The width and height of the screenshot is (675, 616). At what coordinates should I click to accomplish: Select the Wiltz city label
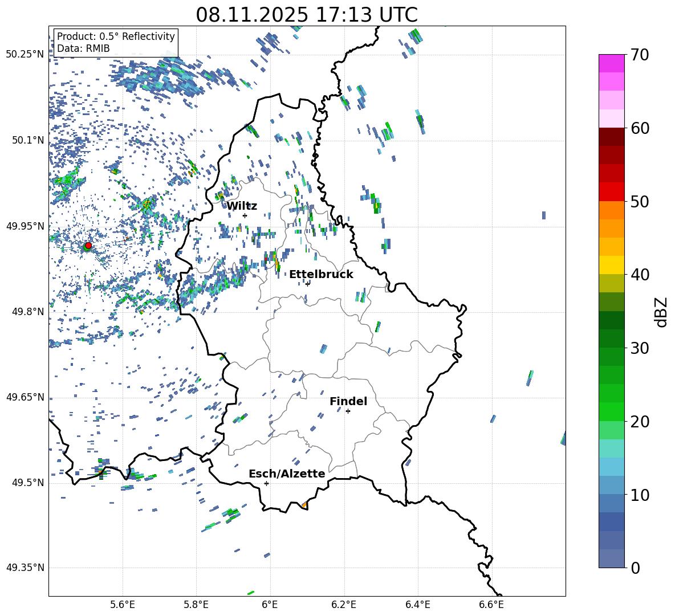(x=242, y=206)
